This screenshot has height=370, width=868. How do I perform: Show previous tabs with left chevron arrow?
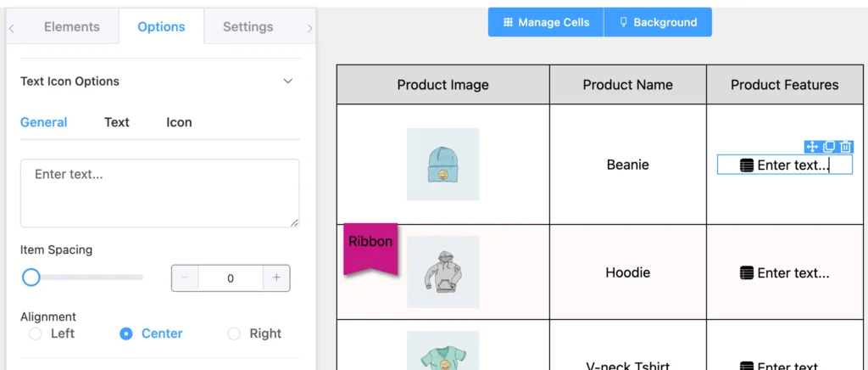[x=12, y=28]
